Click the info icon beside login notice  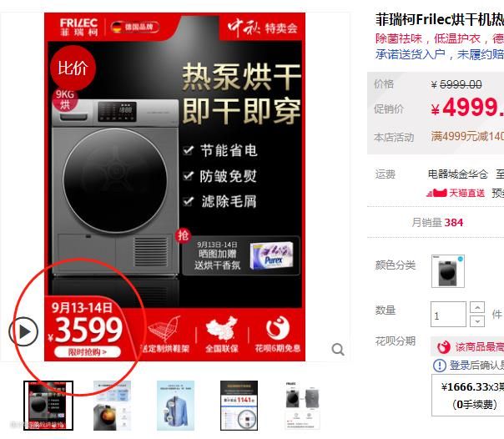(440, 365)
